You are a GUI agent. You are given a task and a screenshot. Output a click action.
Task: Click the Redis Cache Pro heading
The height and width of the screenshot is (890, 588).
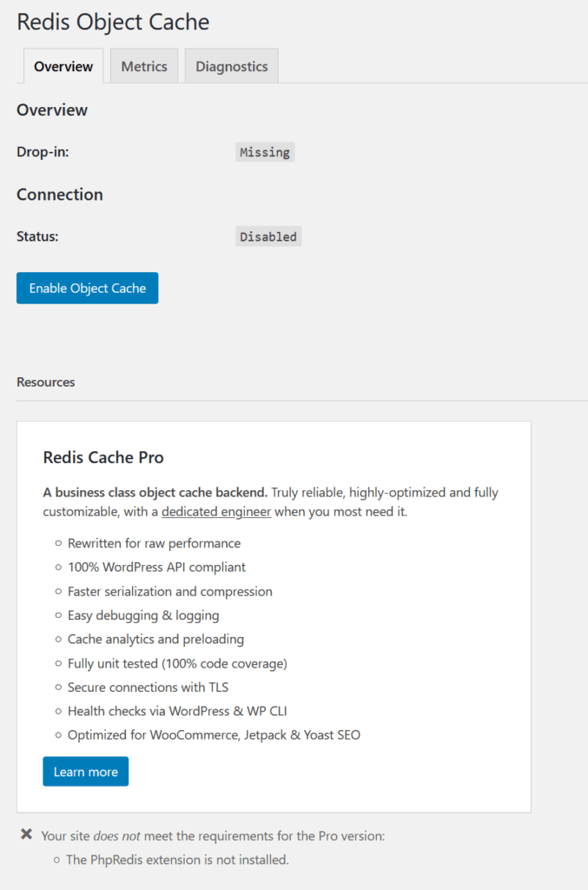[x=103, y=458]
